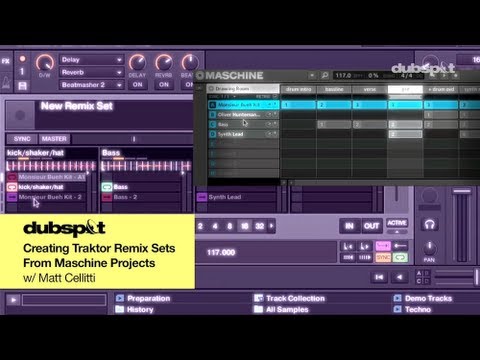Click the DELAY amount knob
Viewport: 480px width, 360px height.
pyautogui.click(x=137, y=62)
